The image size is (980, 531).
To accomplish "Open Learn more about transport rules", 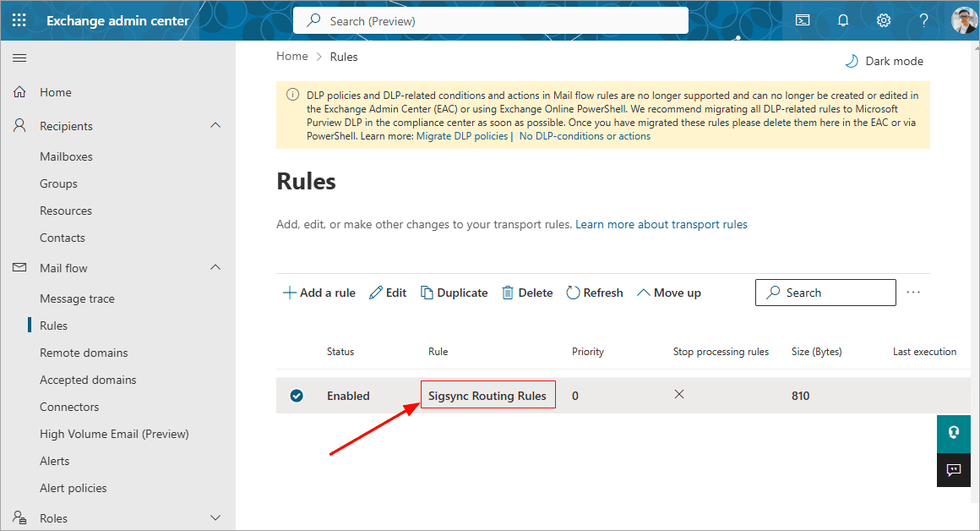I will point(661,225).
